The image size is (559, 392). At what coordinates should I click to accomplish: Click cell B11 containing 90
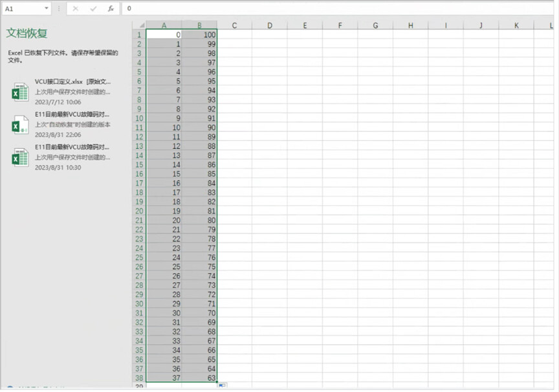click(199, 127)
